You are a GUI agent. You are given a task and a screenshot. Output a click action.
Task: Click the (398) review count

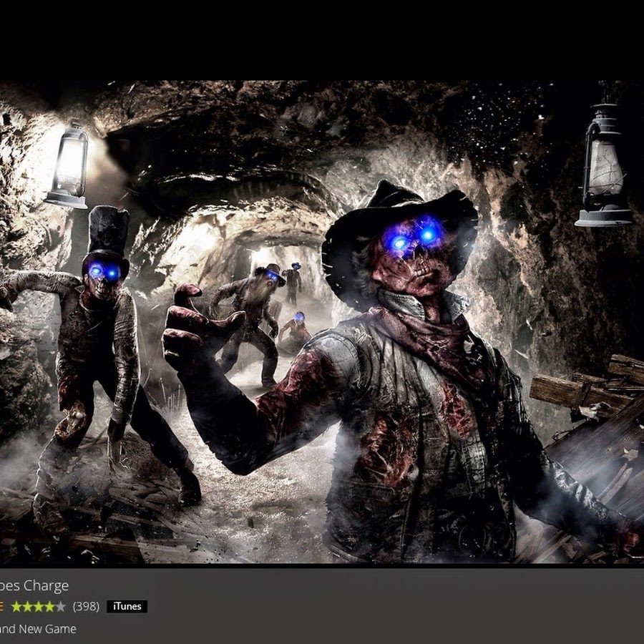(x=86, y=606)
